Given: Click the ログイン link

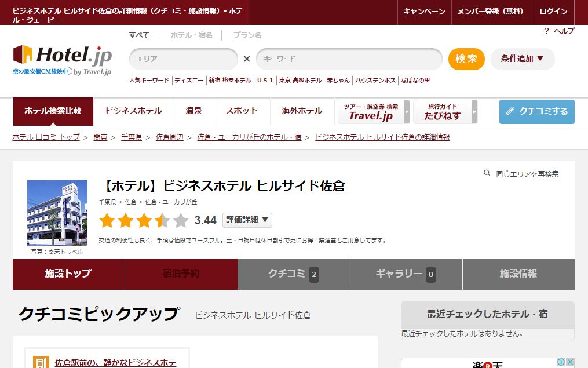Looking at the screenshot, I should pyautogui.click(x=553, y=12).
